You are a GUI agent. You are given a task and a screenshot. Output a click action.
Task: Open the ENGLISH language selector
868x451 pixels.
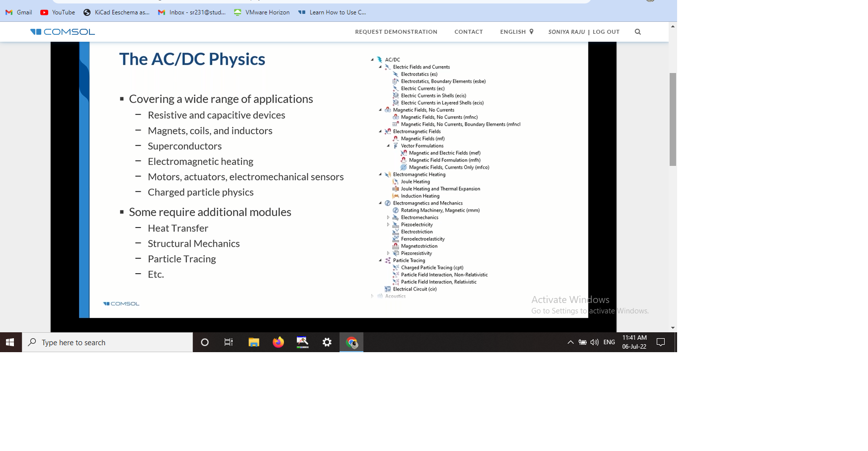click(517, 32)
